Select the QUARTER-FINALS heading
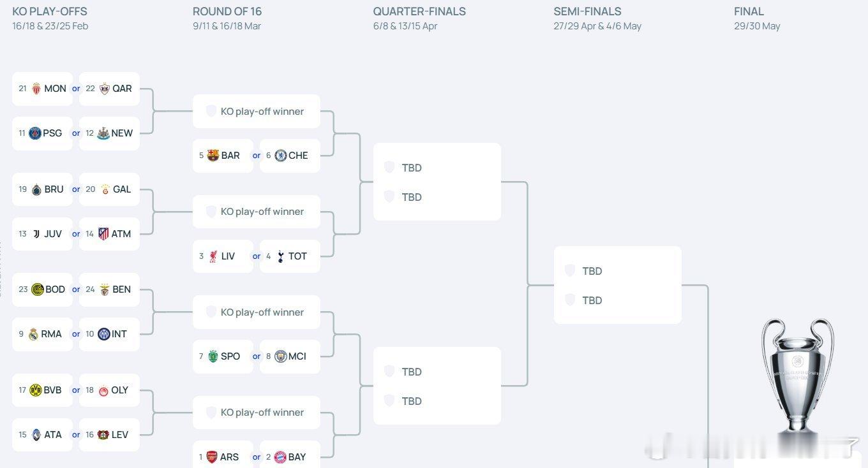This screenshot has width=868, height=468. coord(419,11)
